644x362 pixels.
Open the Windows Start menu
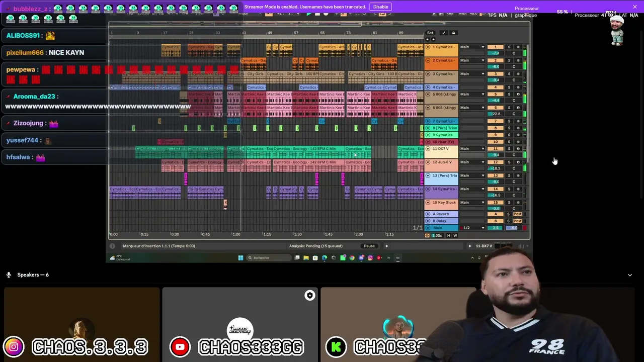click(x=240, y=258)
